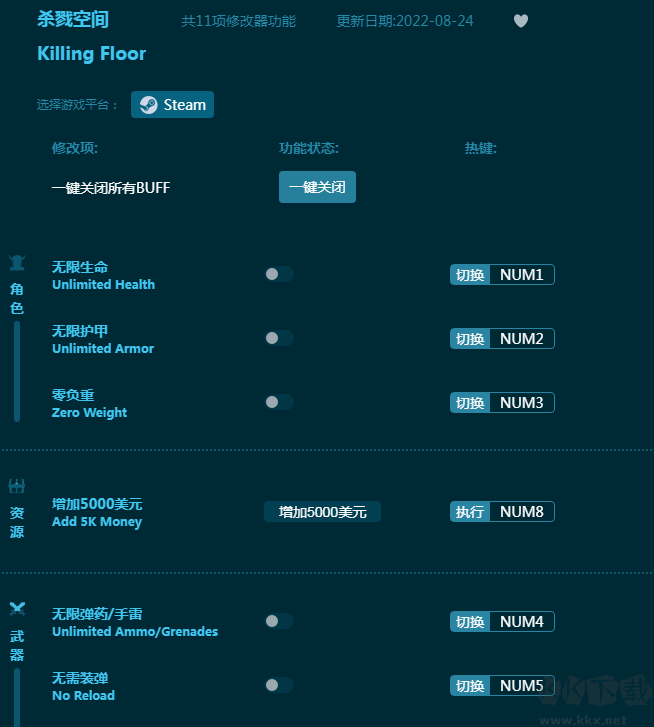The width and height of the screenshot is (654, 727).
Task: Click the resources category icon in sidebar
Action: pos(17,487)
